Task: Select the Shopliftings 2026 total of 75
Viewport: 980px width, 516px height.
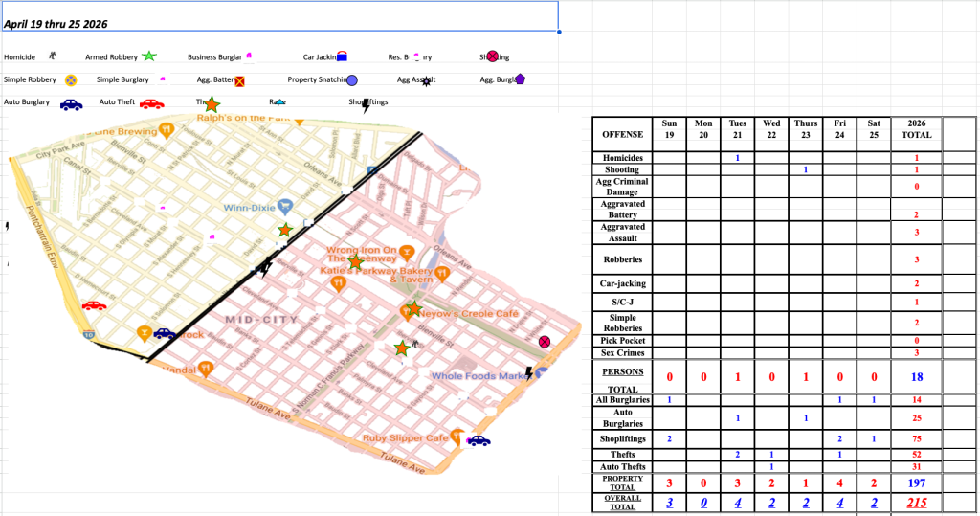Action: [916, 438]
